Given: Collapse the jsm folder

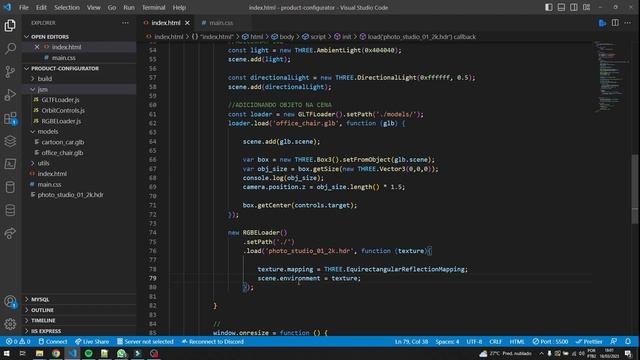Looking at the screenshot, I should pyautogui.click(x=42, y=89).
